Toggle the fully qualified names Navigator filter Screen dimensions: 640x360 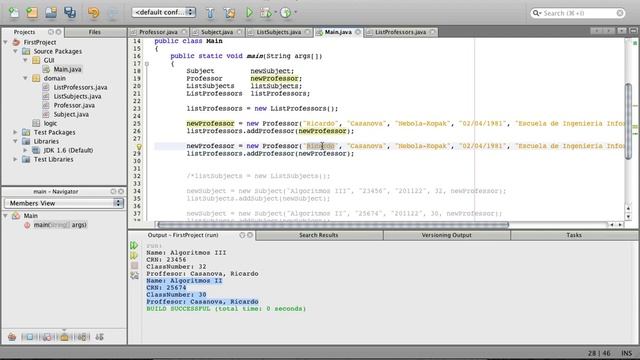(x=82, y=337)
